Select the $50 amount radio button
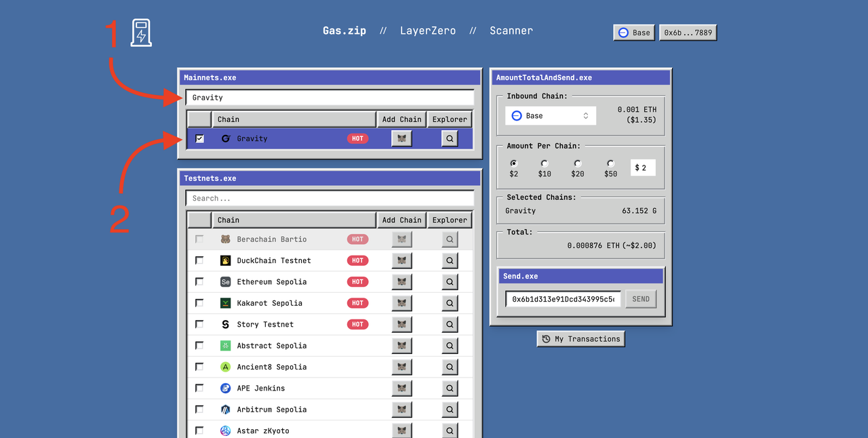Image resolution: width=868 pixels, height=438 pixels. point(610,163)
